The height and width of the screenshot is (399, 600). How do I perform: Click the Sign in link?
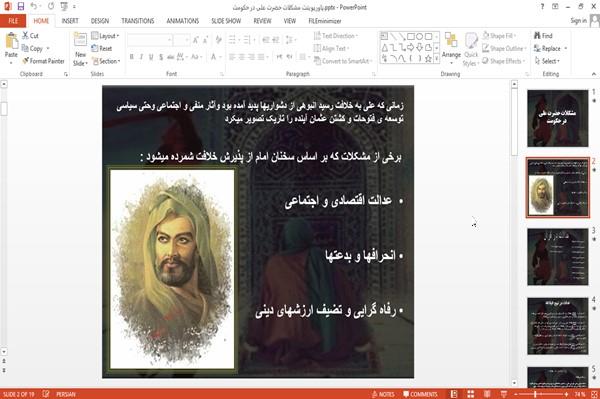pyautogui.click(x=578, y=21)
